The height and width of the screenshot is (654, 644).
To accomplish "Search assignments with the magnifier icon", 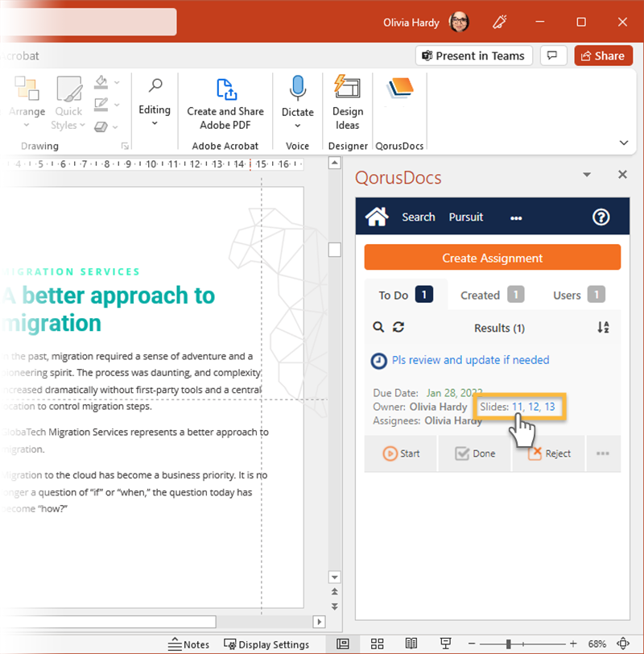I will [378, 327].
